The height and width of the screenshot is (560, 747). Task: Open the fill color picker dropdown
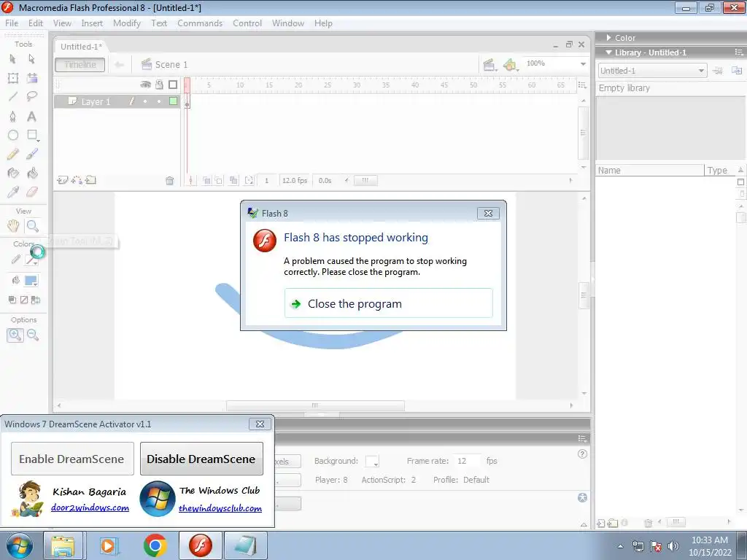[31, 281]
